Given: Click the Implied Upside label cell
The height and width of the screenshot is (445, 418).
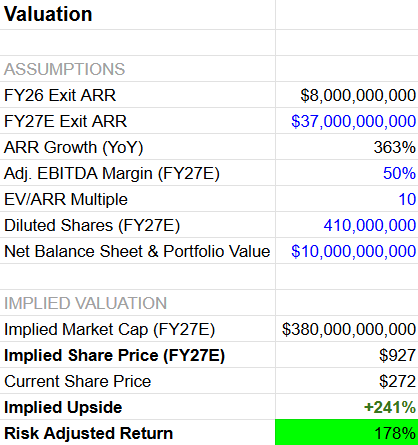Looking at the screenshot, I should click(x=137, y=407).
